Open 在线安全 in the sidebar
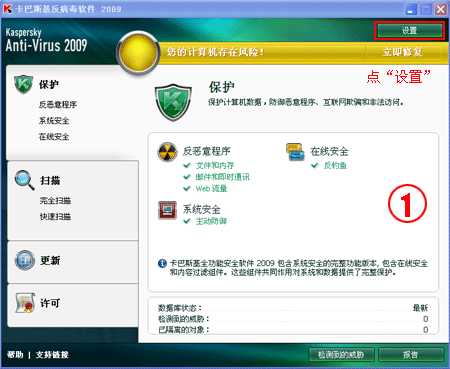Screen dimensions: 450x369 54,137
